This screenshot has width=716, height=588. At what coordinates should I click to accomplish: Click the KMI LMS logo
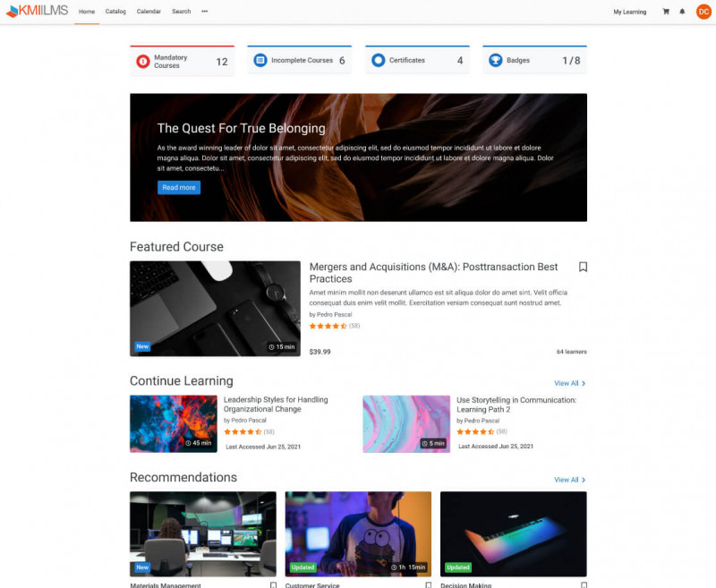(x=38, y=11)
